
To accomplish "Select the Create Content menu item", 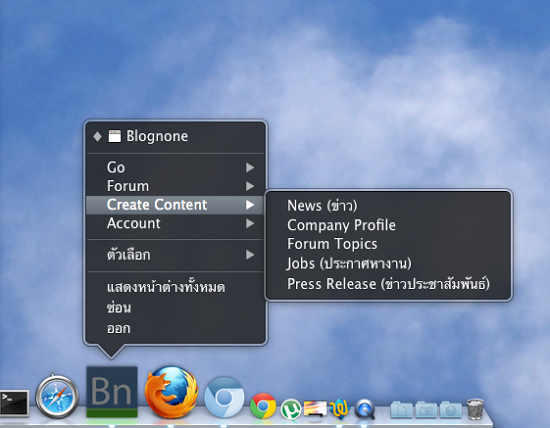I will [175, 205].
